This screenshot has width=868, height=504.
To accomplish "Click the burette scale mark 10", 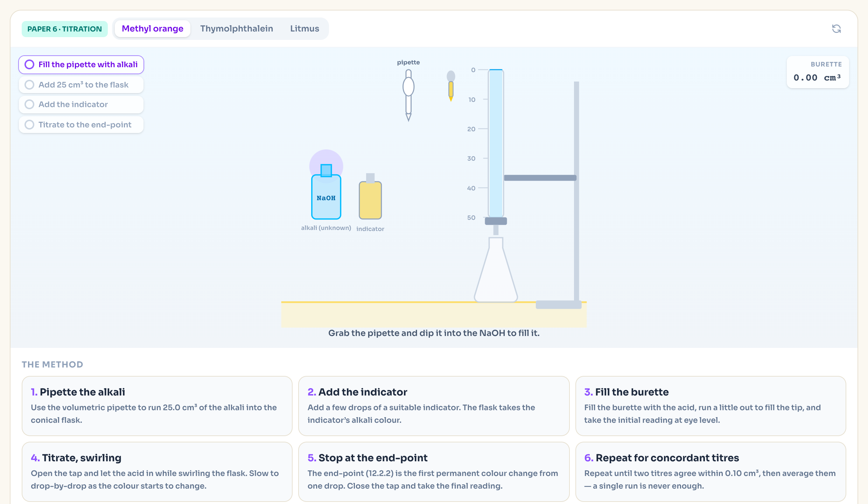I will point(472,100).
